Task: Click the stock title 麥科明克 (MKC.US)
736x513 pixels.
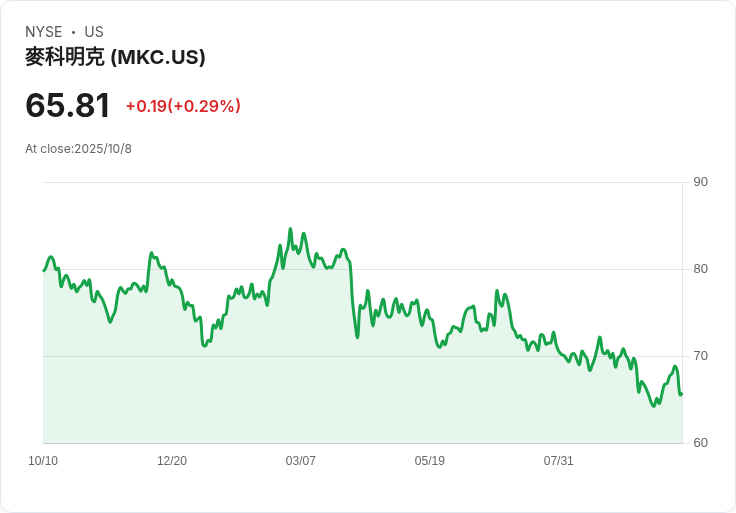Action: tap(115, 57)
